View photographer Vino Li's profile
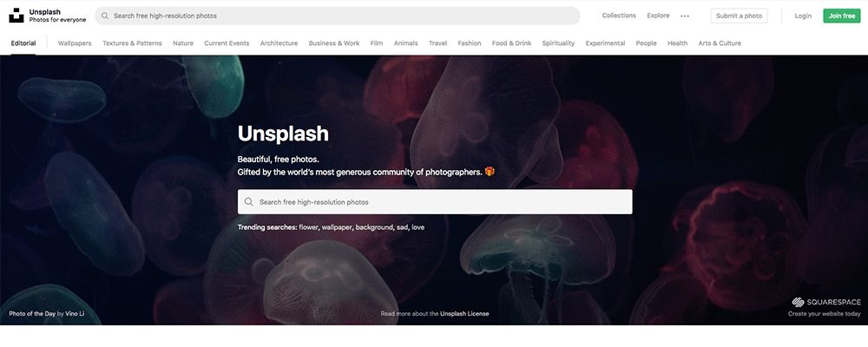Image resolution: width=868 pixels, height=347 pixels. click(75, 314)
